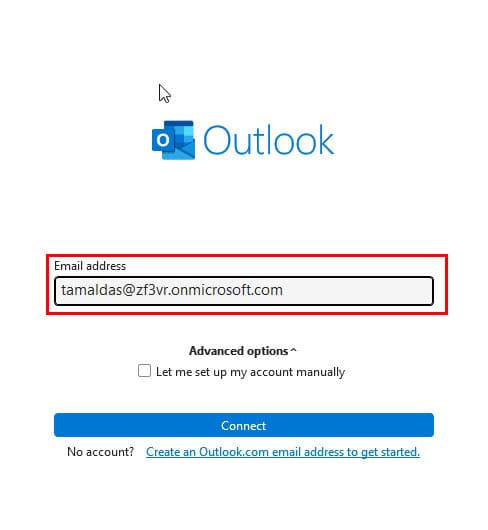The height and width of the screenshot is (530, 488).
Task: Connect the tamaldas account with the blue button
Action: 244,425
